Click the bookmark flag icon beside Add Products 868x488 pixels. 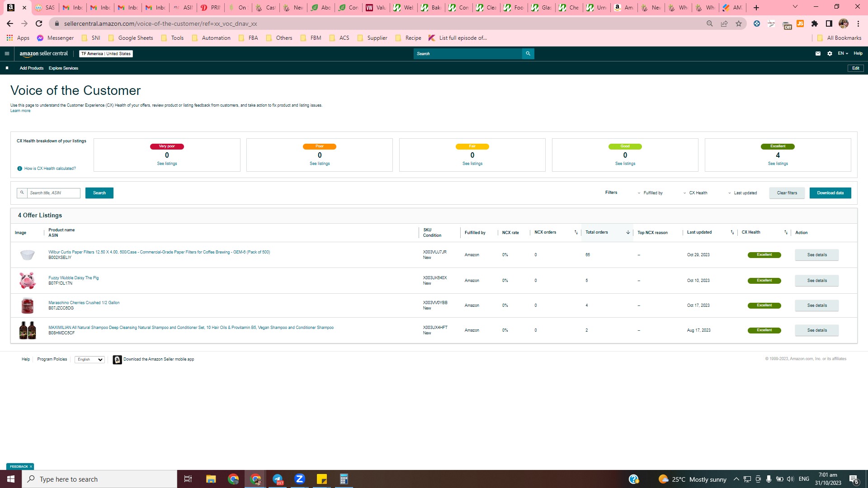[x=7, y=68]
